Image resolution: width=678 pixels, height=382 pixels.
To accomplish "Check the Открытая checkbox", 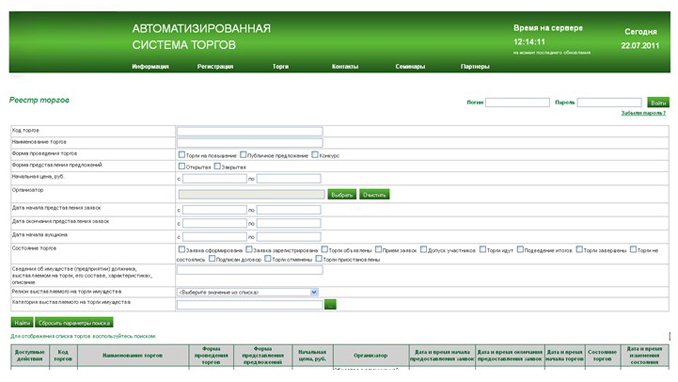I will tap(182, 166).
